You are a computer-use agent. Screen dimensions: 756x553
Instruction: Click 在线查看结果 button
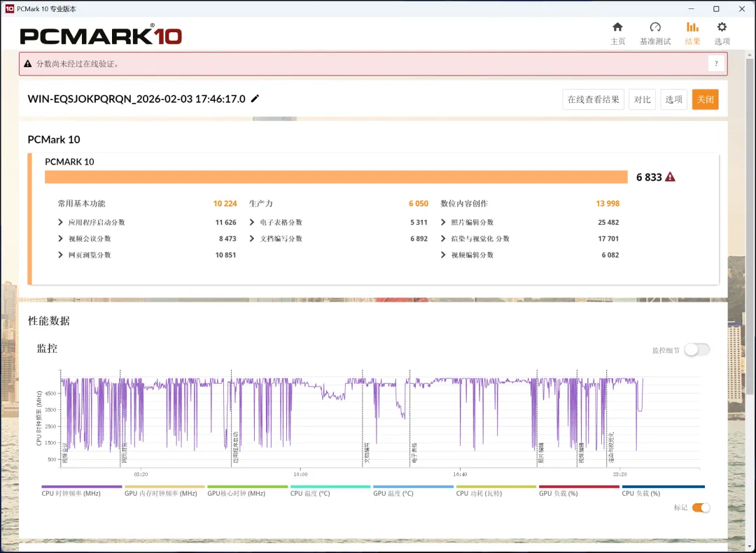click(x=593, y=99)
